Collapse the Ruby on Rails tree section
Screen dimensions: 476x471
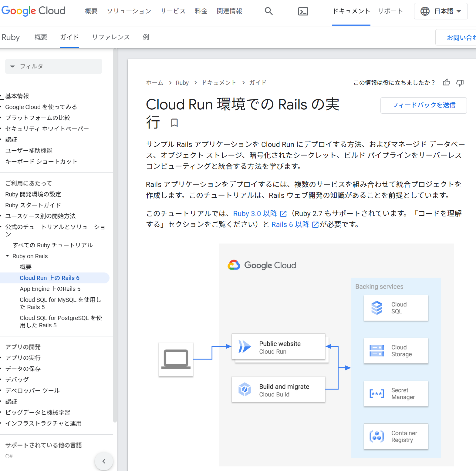click(8, 256)
